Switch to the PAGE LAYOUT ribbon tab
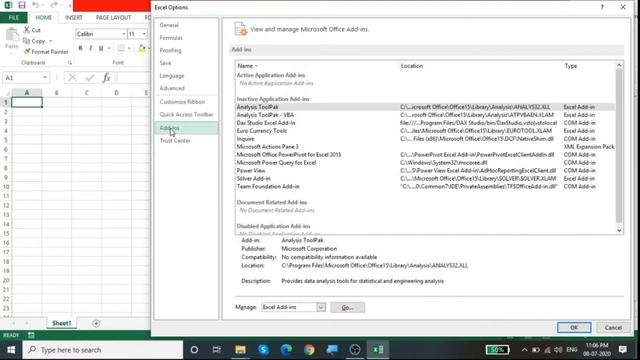 [x=113, y=18]
